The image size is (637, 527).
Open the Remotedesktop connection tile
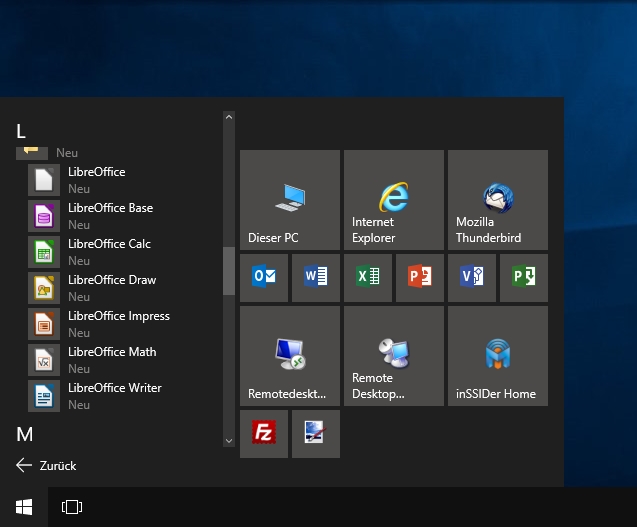click(x=290, y=356)
